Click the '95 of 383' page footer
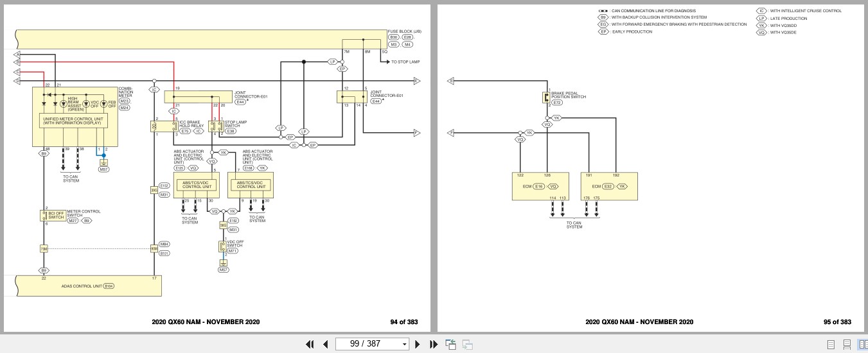 click(838, 322)
